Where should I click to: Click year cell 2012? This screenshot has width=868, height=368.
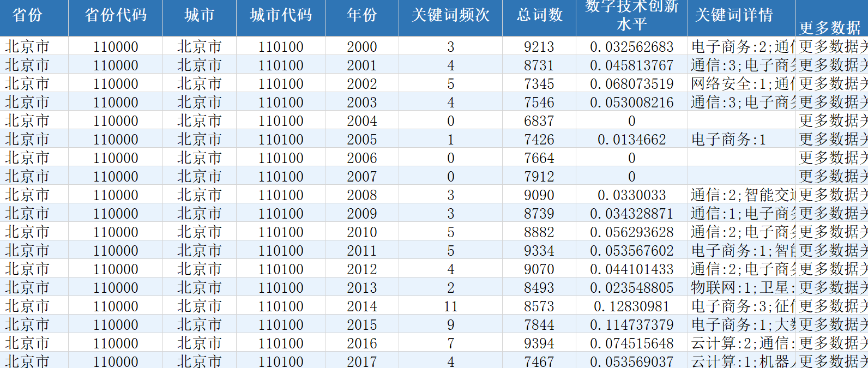point(362,269)
